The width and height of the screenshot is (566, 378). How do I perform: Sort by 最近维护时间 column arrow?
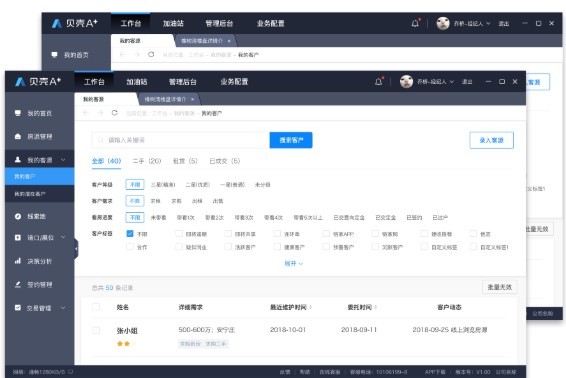[x=310, y=307]
